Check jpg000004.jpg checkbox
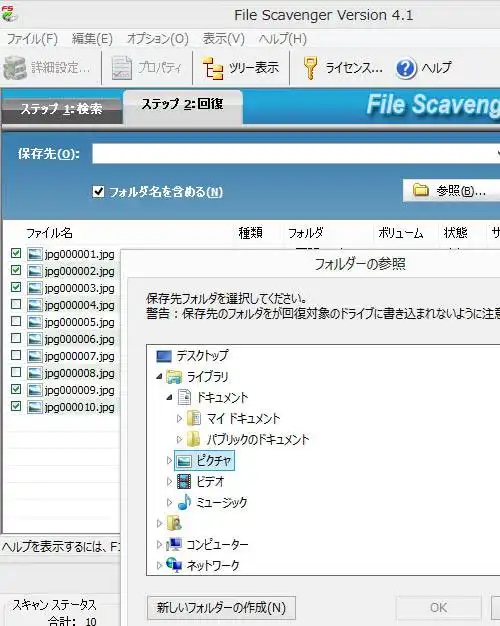This screenshot has width=500, height=626. pyautogui.click(x=16, y=304)
